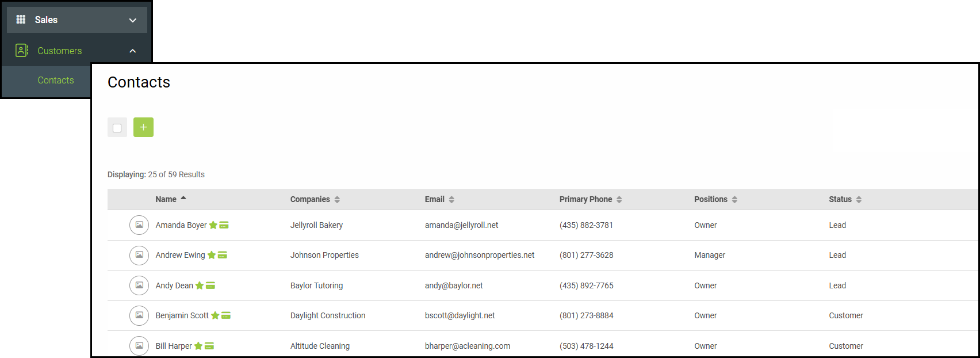
Task: Click the Daylight Construction company cell
Action: 328,315
